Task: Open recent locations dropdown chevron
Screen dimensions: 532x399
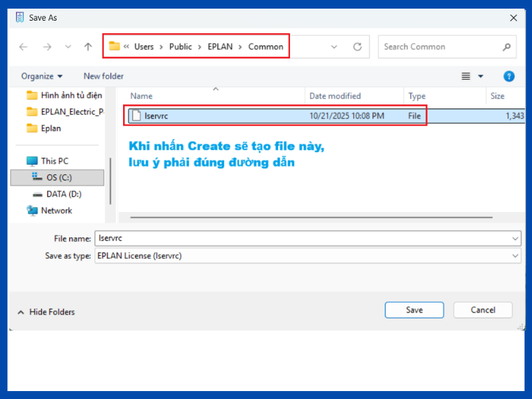Action: [68, 47]
